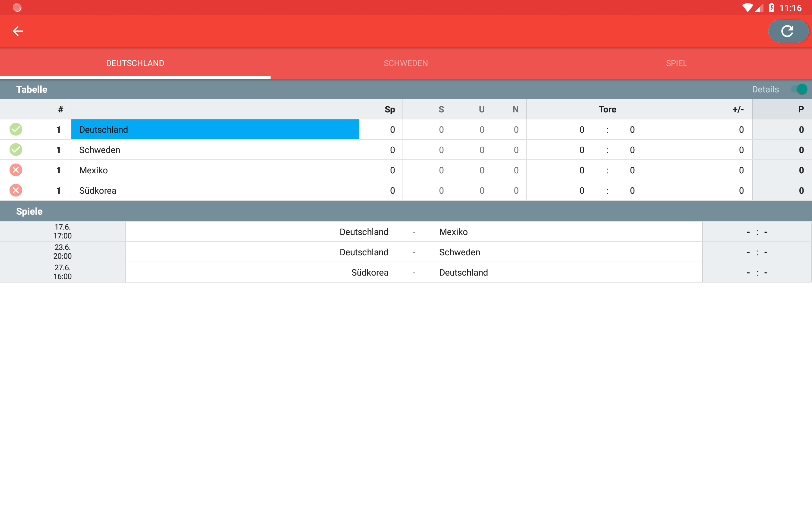Tap the notification icon in status bar
The height and width of the screenshot is (508, 812).
tap(17, 7)
